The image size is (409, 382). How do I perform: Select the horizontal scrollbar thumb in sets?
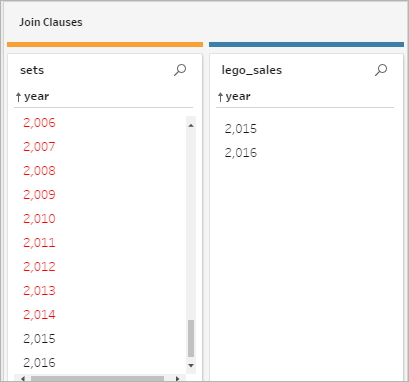97,379
